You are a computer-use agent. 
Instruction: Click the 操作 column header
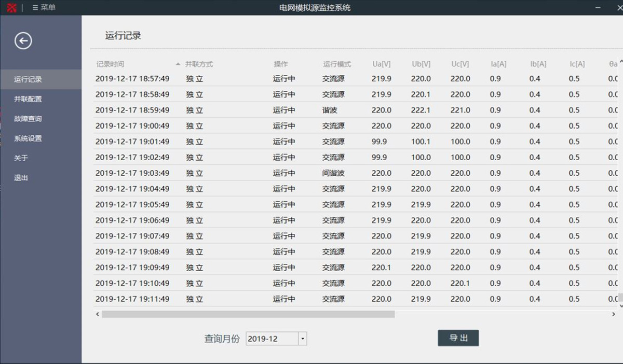(x=280, y=64)
